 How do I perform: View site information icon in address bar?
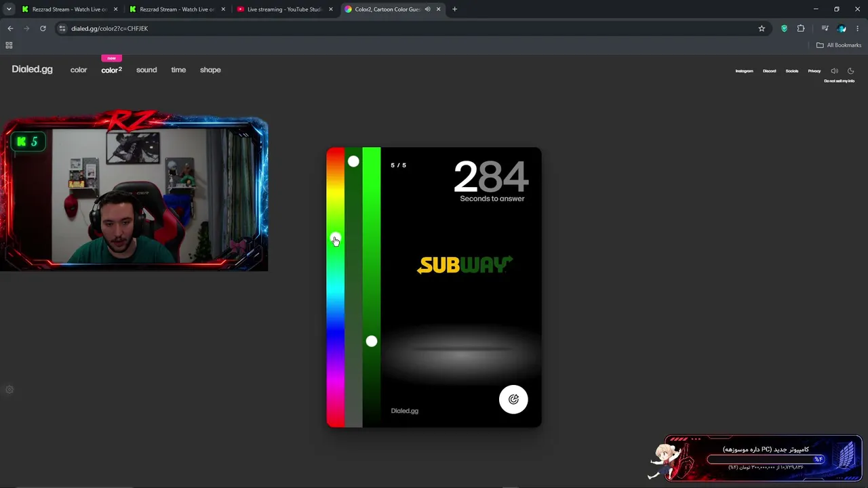pyautogui.click(x=62, y=28)
